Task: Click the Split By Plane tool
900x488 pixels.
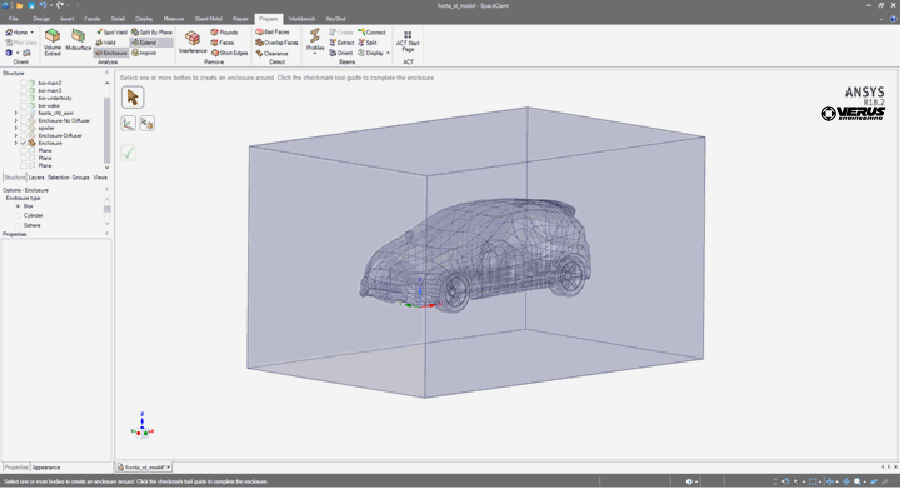Action: point(152,32)
